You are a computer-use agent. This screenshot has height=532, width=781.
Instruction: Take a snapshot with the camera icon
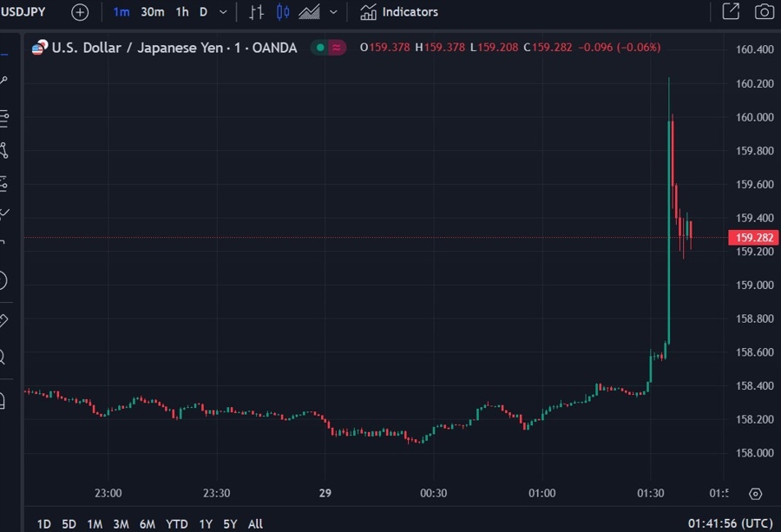pyautogui.click(x=764, y=11)
